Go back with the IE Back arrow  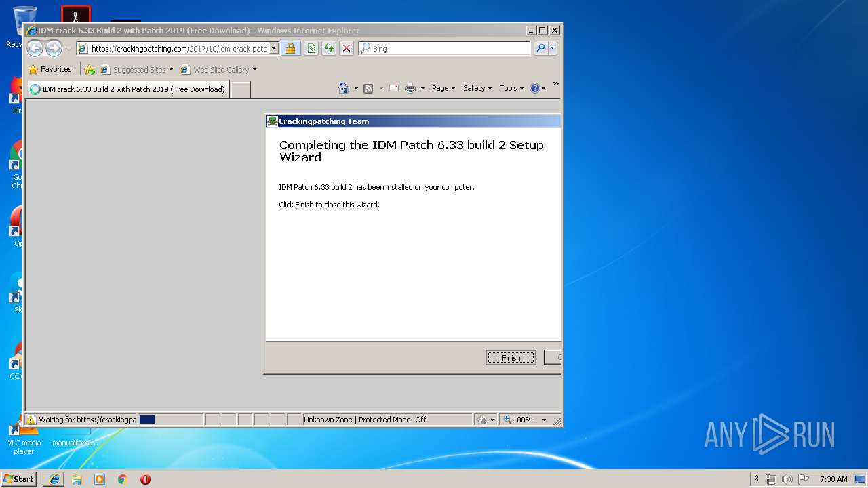click(x=35, y=48)
